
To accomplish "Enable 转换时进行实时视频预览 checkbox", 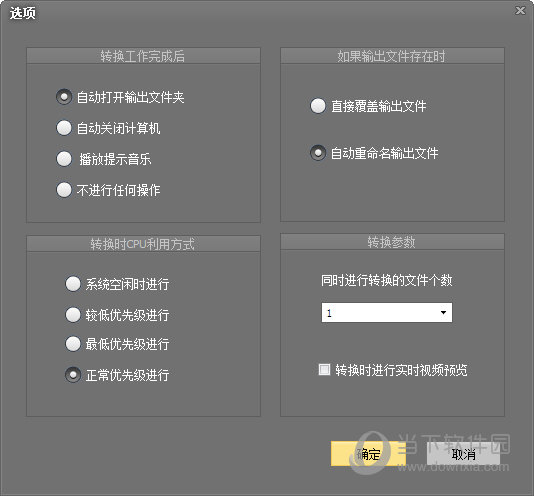I will (324, 369).
